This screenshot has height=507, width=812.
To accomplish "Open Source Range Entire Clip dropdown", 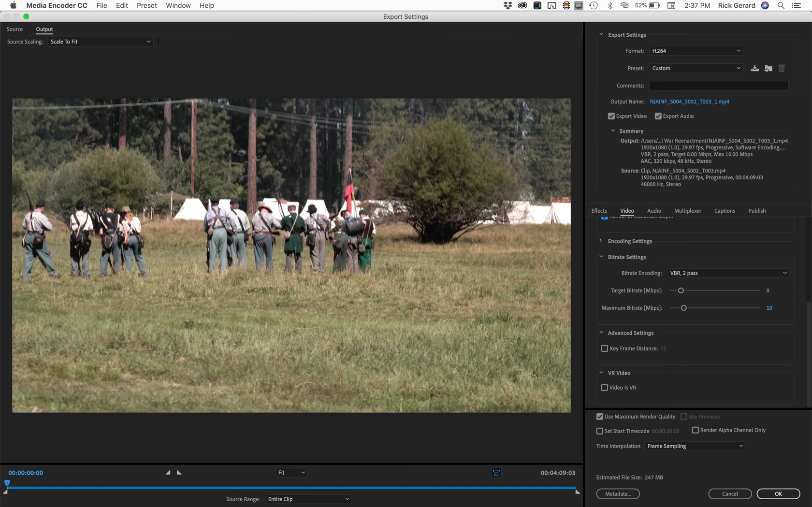I will click(x=308, y=499).
